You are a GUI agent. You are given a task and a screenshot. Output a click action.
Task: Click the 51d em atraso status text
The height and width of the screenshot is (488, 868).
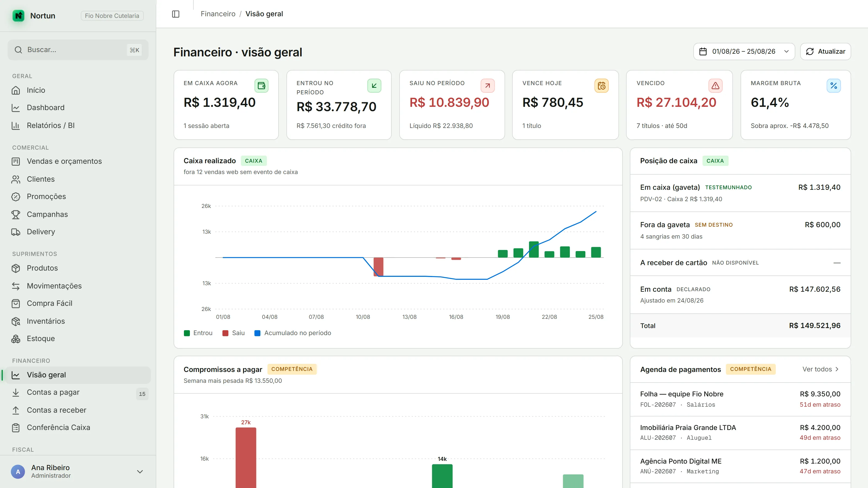point(820,404)
